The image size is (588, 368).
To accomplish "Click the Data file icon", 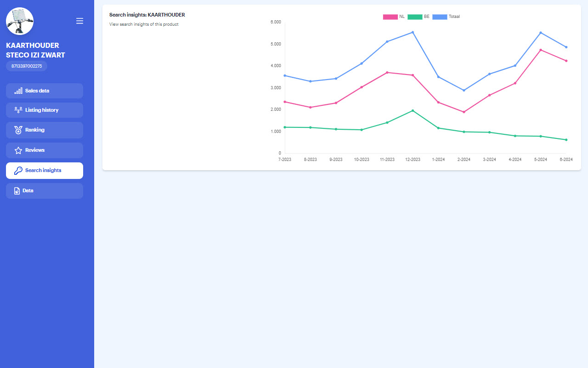I will point(17,191).
